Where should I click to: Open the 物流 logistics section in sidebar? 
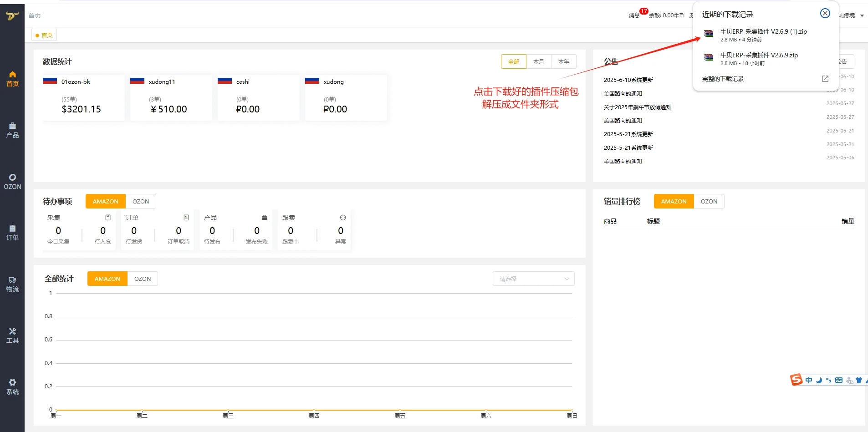click(12, 283)
